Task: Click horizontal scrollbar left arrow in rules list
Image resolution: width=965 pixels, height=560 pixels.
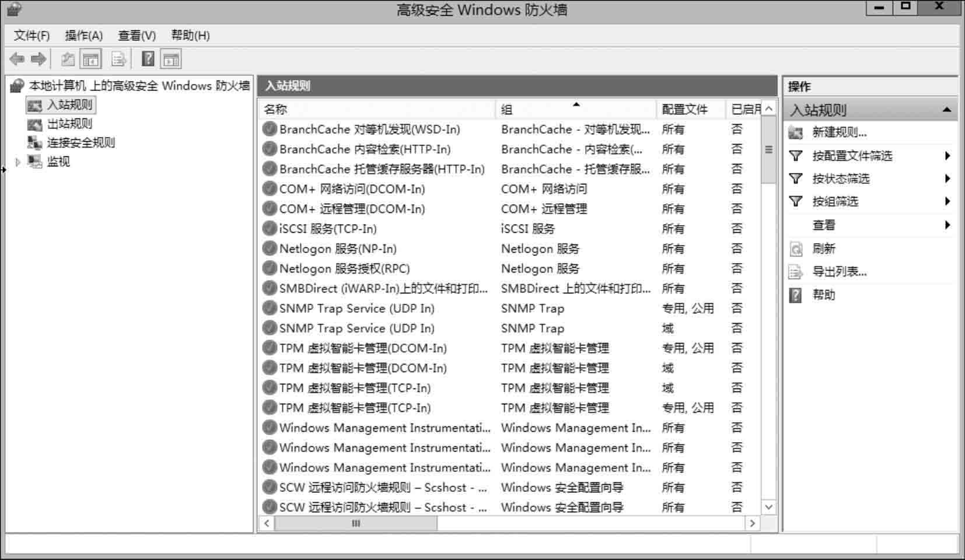Action: 267,523
